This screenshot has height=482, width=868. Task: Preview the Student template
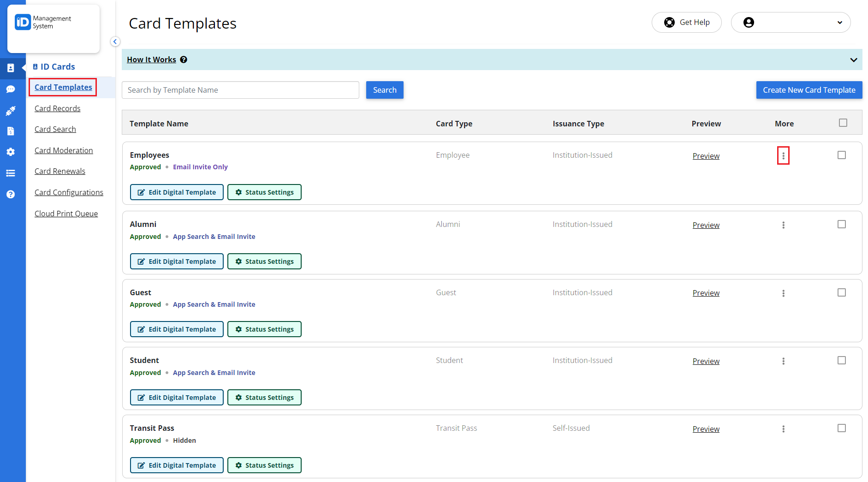click(x=706, y=361)
